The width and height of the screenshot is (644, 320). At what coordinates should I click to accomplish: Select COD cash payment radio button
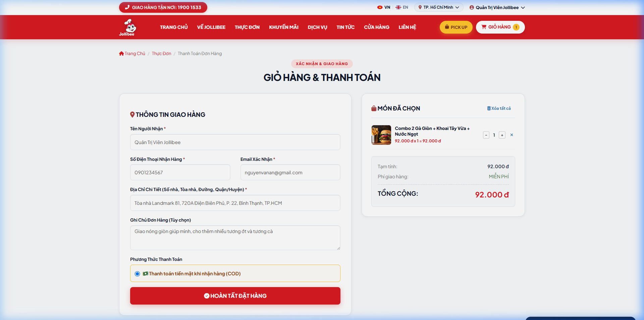click(137, 274)
